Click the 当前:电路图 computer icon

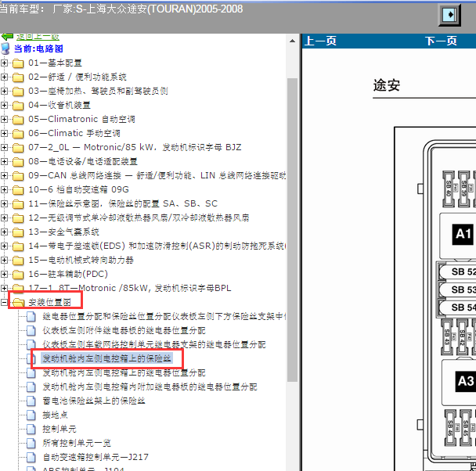point(5,49)
